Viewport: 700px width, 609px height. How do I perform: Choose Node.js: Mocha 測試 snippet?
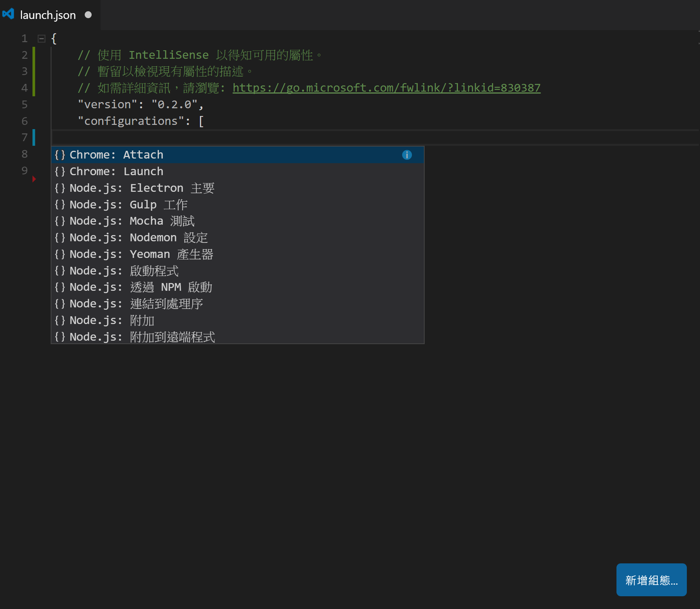point(238,221)
